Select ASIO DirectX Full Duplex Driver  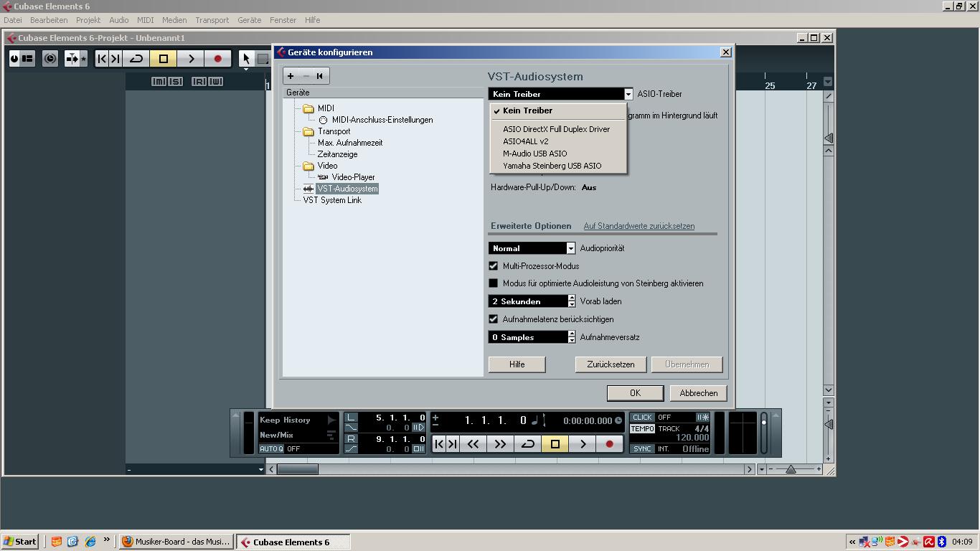(x=558, y=129)
